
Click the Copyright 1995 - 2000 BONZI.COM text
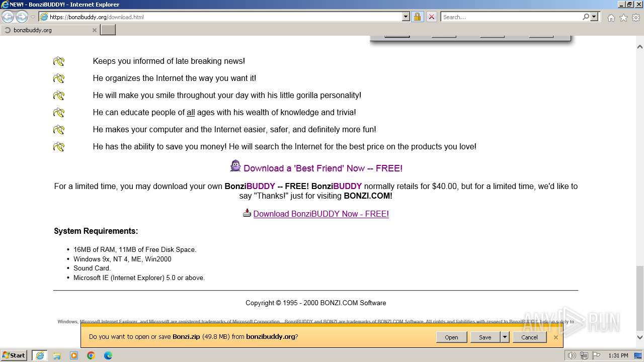pos(316,303)
